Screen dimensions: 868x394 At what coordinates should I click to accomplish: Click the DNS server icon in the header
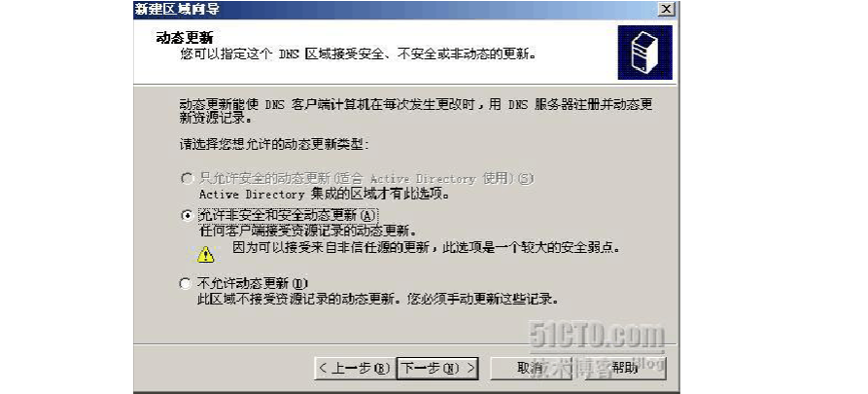(x=644, y=53)
